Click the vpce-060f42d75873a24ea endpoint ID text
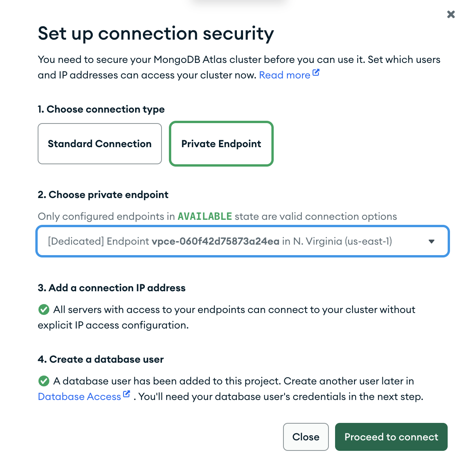Image resolution: width=476 pixels, height=466 pixels. [215, 241]
